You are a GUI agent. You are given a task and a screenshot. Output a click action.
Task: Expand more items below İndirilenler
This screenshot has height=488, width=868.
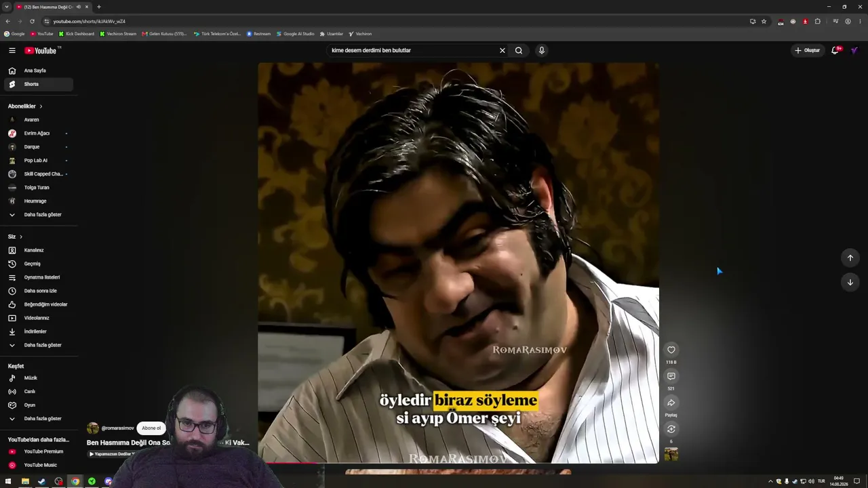pos(39,345)
